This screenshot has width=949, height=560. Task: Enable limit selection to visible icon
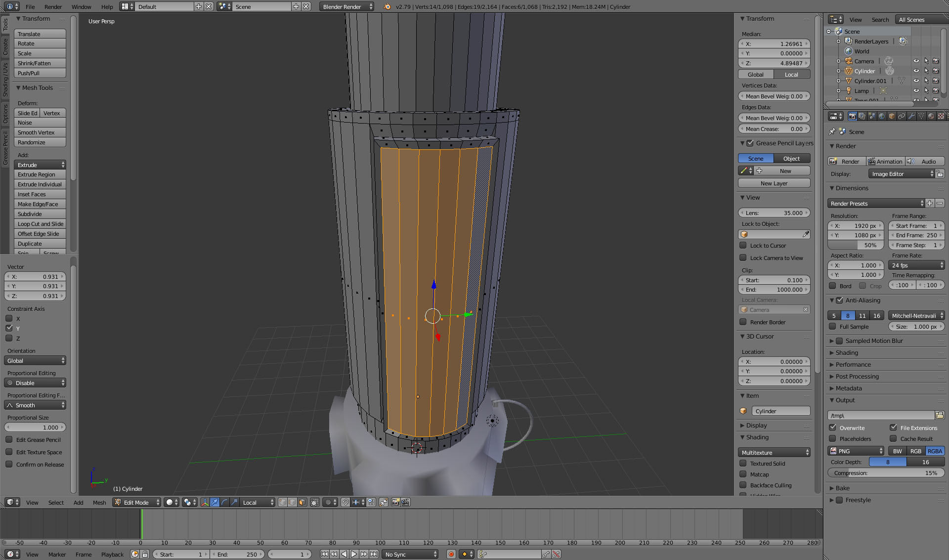315,502
